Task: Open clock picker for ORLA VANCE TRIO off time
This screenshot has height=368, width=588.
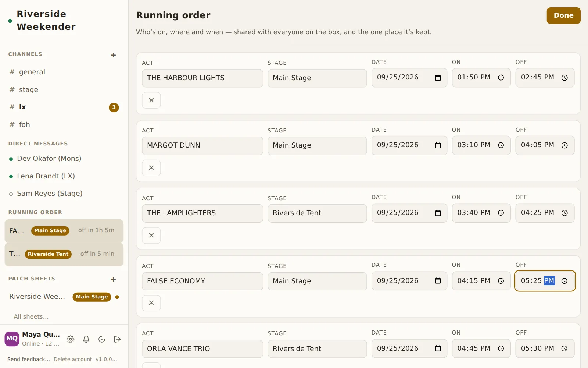Action: pos(564,348)
